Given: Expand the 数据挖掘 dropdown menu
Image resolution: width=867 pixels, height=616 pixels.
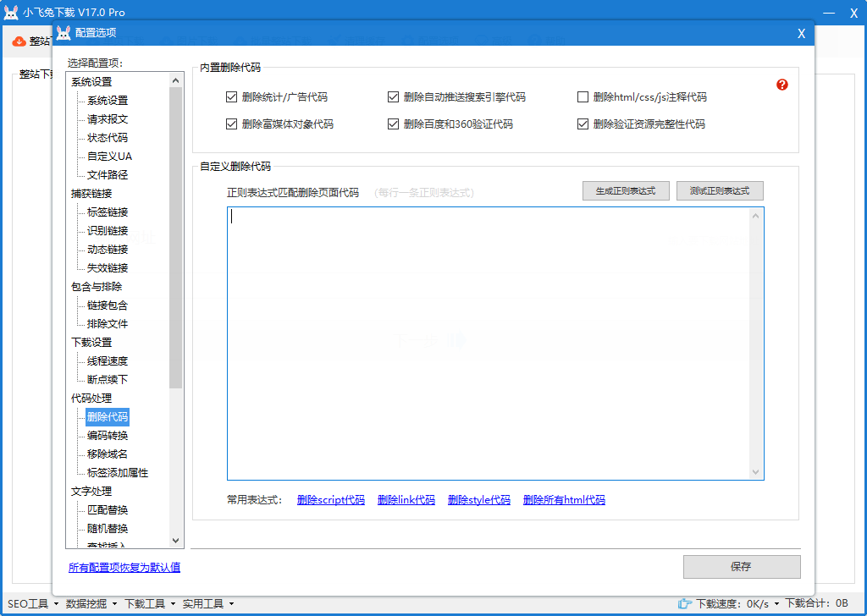Looking at the screenshot, I should 91,603.
